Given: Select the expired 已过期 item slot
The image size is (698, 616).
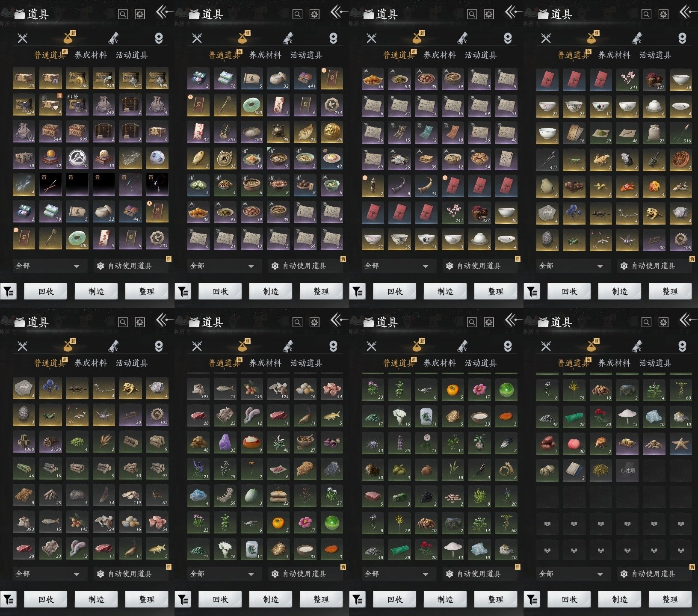Looking at the screenshot, I should pyautogui.click(x=627, y=470).
